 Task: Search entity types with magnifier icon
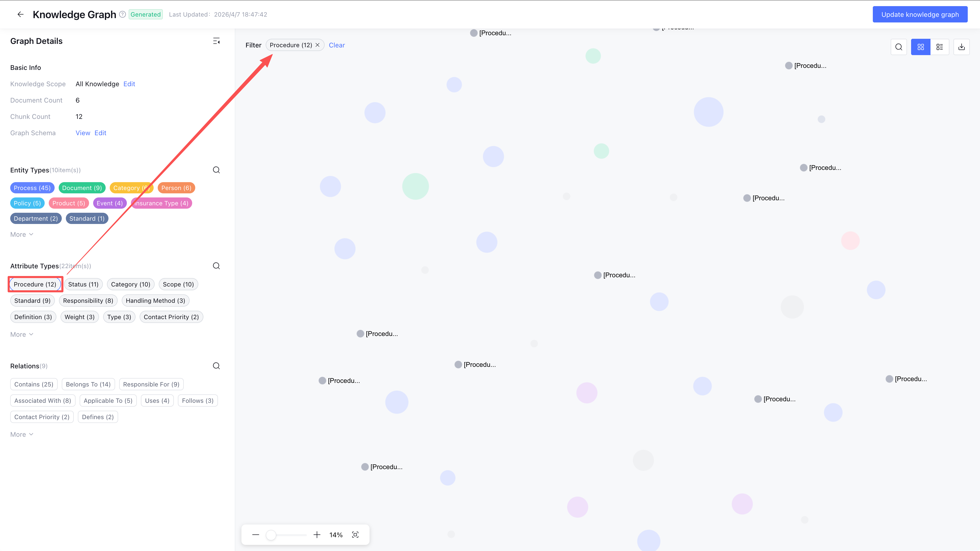[216, 170]
